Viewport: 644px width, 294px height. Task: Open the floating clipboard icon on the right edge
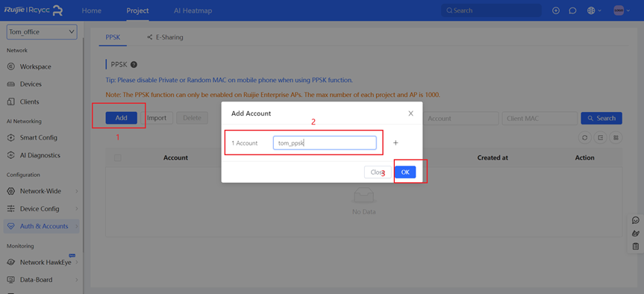click(x=635, y=246)
